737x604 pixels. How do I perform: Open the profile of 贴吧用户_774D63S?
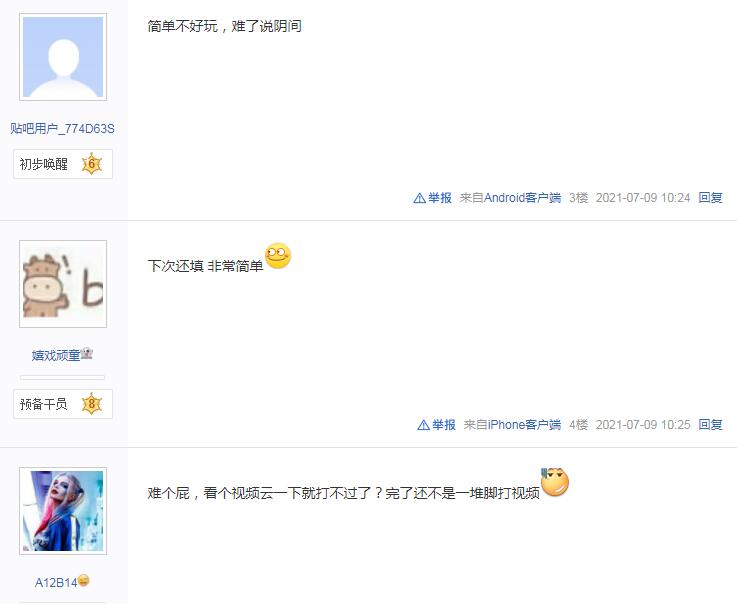(63, 128)
